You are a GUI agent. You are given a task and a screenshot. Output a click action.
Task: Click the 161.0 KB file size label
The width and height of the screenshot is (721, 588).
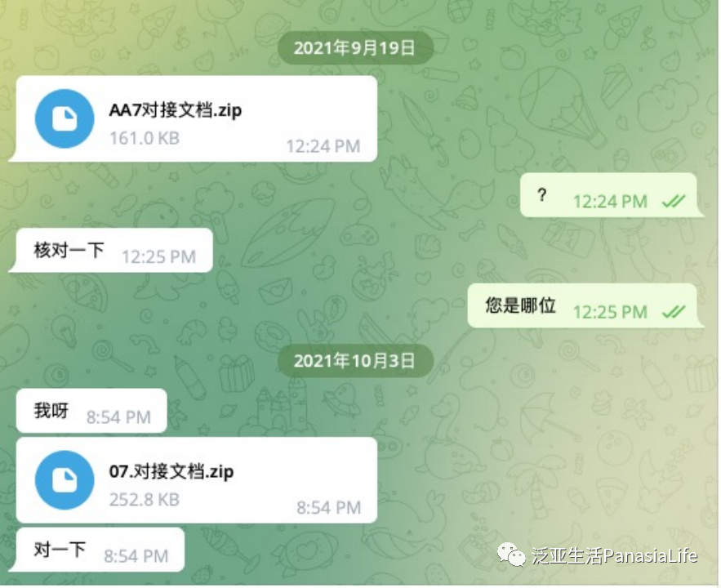(x=145, y=138)
